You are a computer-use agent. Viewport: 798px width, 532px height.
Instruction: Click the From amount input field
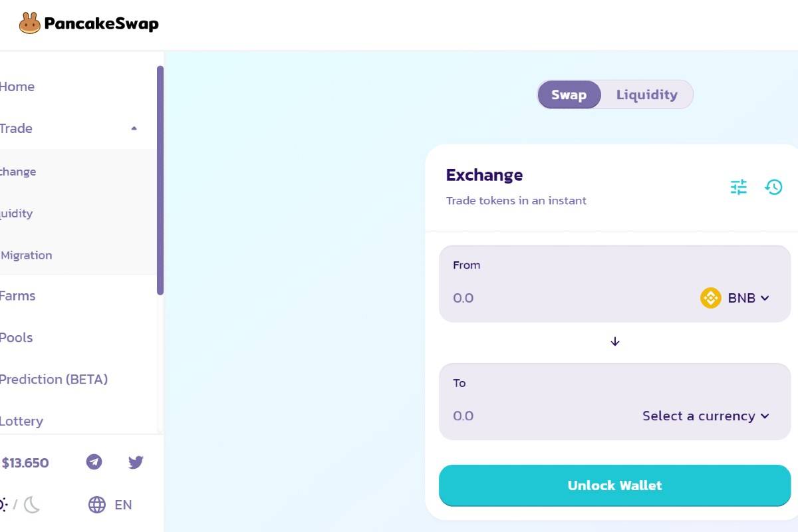565,298
